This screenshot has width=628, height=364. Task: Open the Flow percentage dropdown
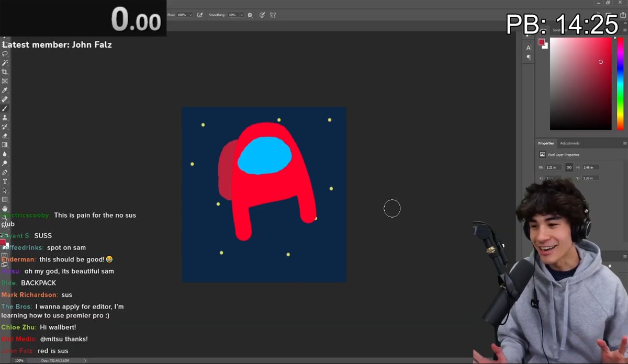point(190,15)
